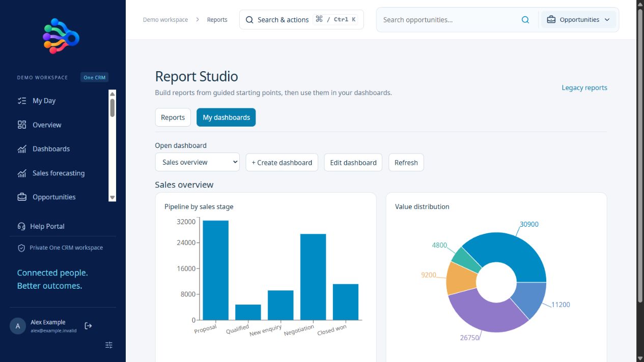
Task: Click the Value distribution title
Action: tap(422, 206)
